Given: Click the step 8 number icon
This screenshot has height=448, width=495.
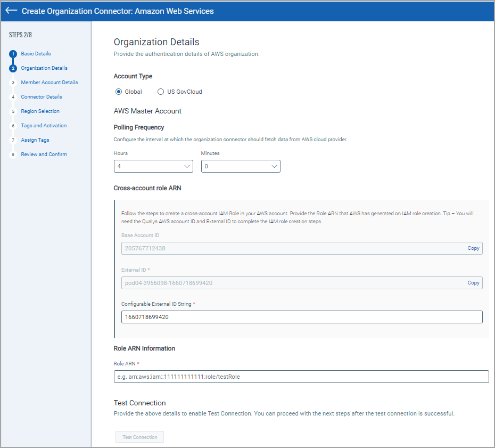Looking at the screenshot, I should 13,154.
